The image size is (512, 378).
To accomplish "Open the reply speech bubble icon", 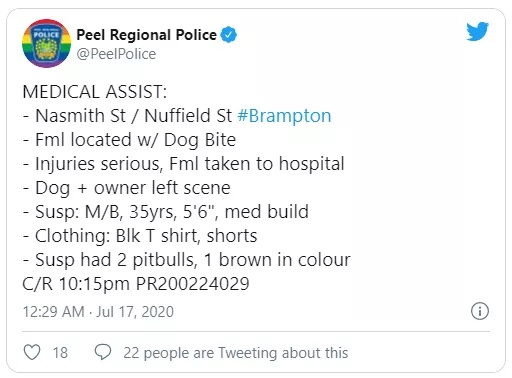I will 103,352.
